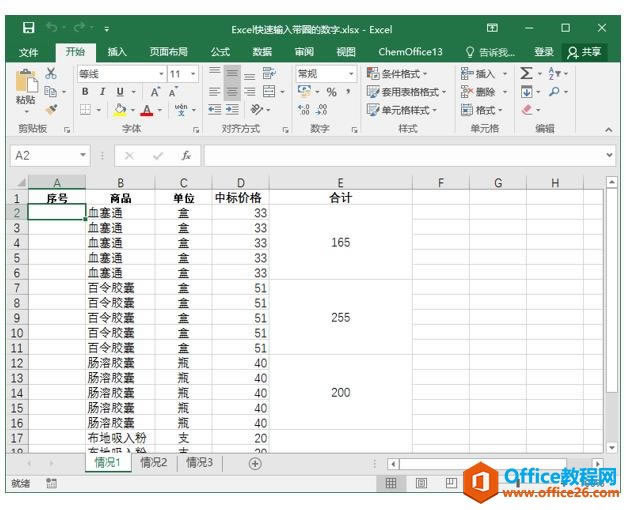Click the Redo arrow icon

coord(79,27)
